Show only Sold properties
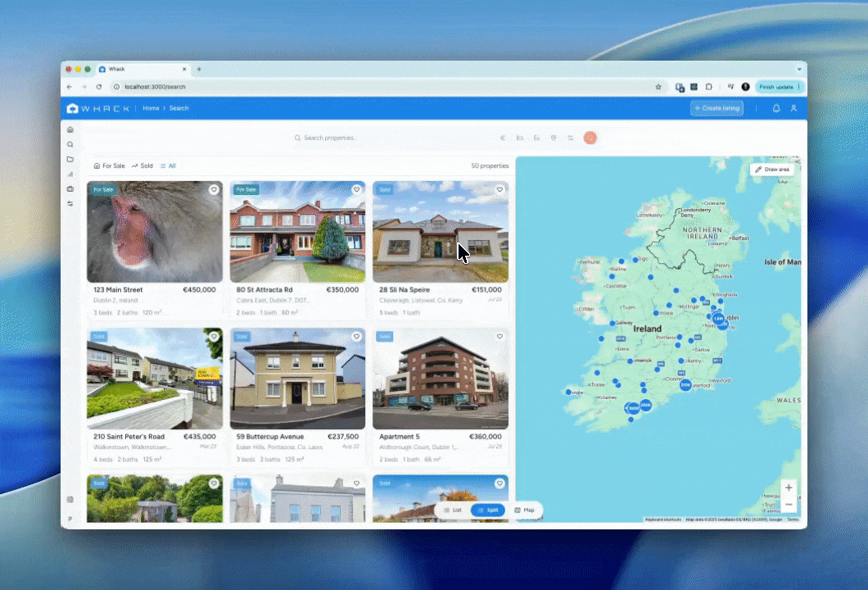The width and height of the screenshot is (868, 590). tap(142, 166)
